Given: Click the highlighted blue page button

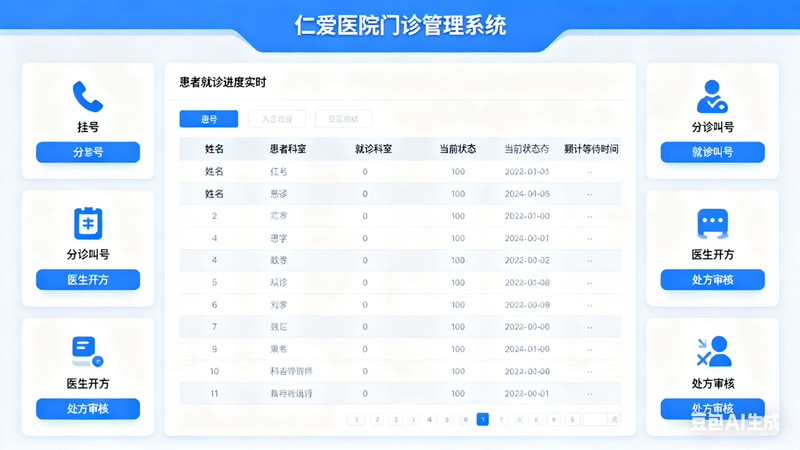Looking at the screenshot, I should point(483,419).
